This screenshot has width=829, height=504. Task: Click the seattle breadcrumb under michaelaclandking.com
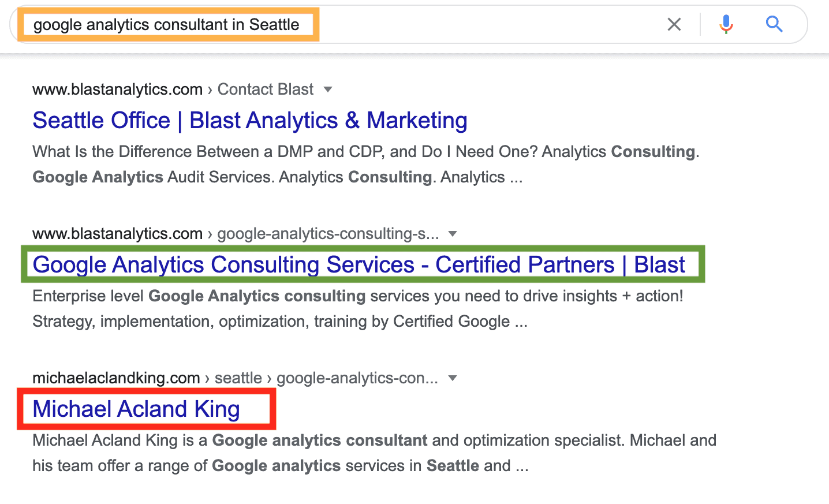point(238,378)
